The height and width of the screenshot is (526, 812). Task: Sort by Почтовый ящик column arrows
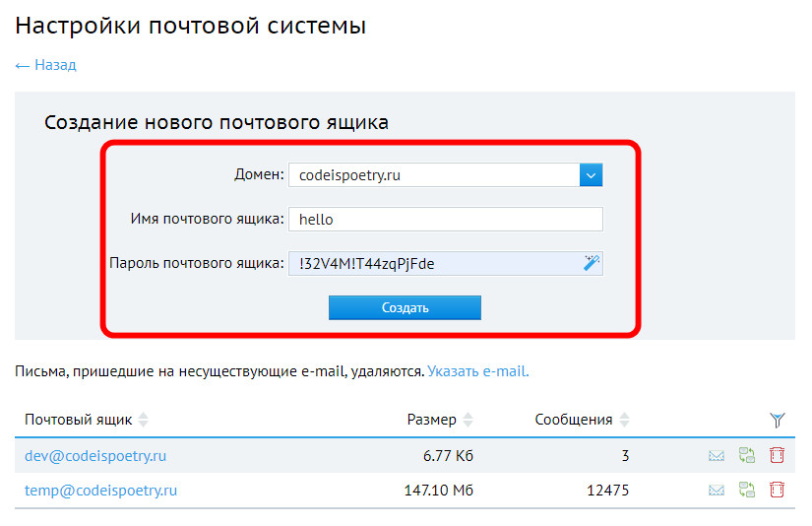pos(144,420)
